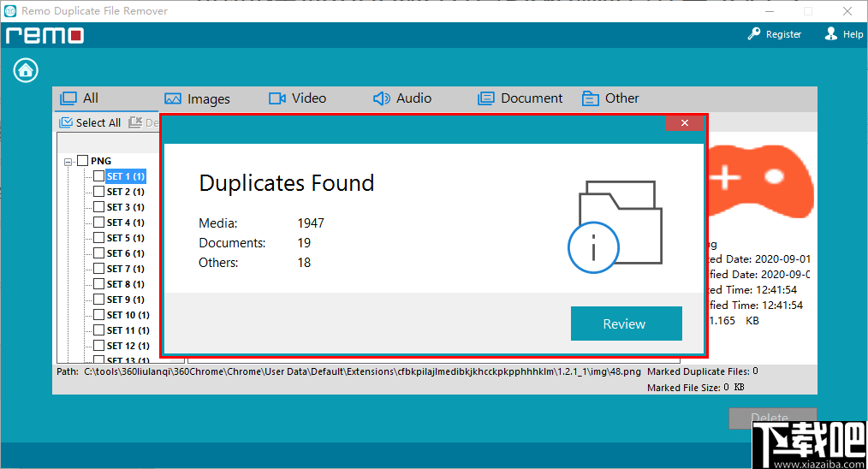The height and width of the screenshot is (469, 868).
Task: Select the PNG tree label
Action: coord(101,161)
